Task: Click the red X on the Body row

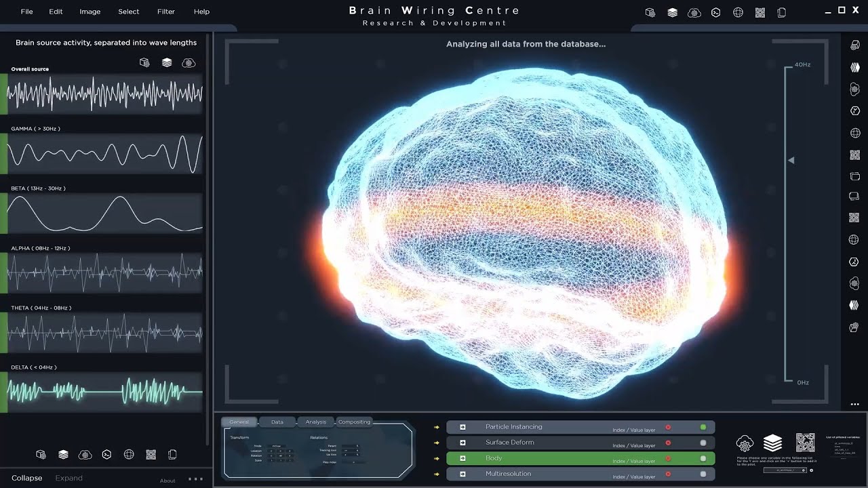Action: coord(668,458)
